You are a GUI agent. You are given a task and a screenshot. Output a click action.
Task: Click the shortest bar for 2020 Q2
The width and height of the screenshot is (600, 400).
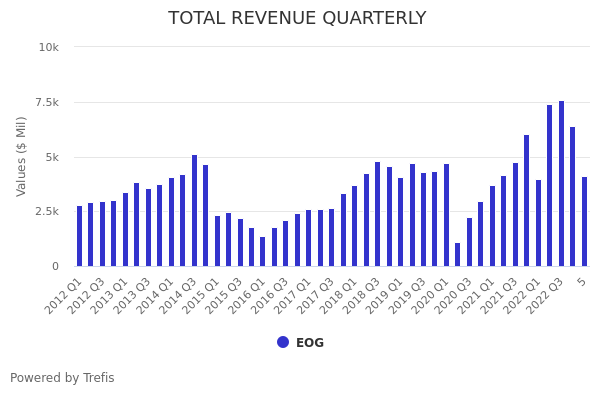pyautogui.click(x=458, y=255)
